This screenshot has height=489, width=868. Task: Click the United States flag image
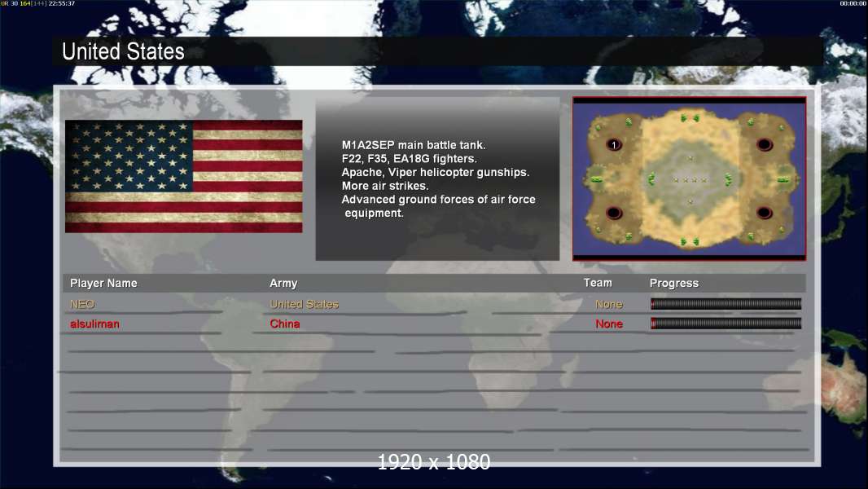[x=184, y=176]
